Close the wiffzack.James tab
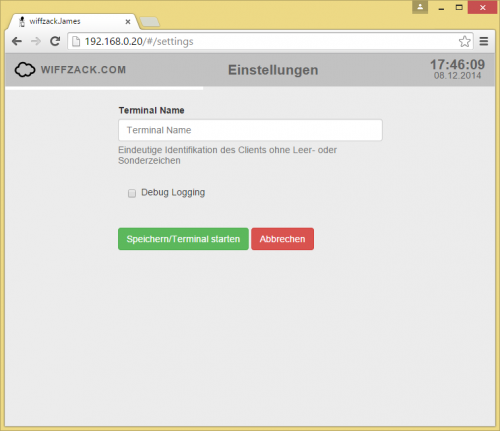 [x=128, y=22]
